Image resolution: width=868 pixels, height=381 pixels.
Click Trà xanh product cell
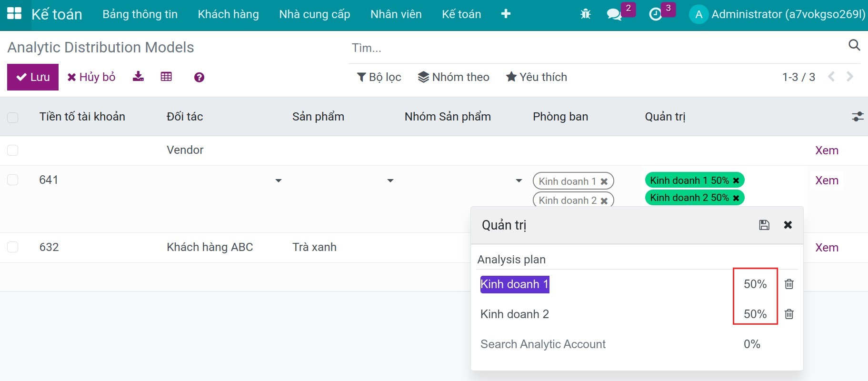point(314,247)
